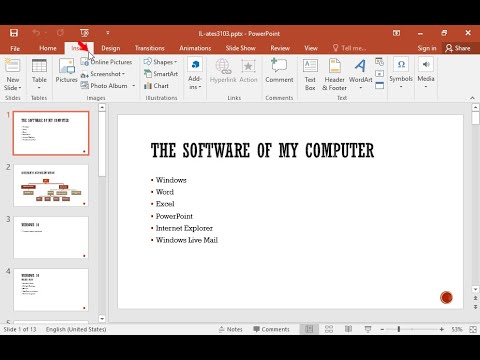Switch to the Home tab
Image resolution: width=480 pixels, height=360 pixels.
[48, 48]
